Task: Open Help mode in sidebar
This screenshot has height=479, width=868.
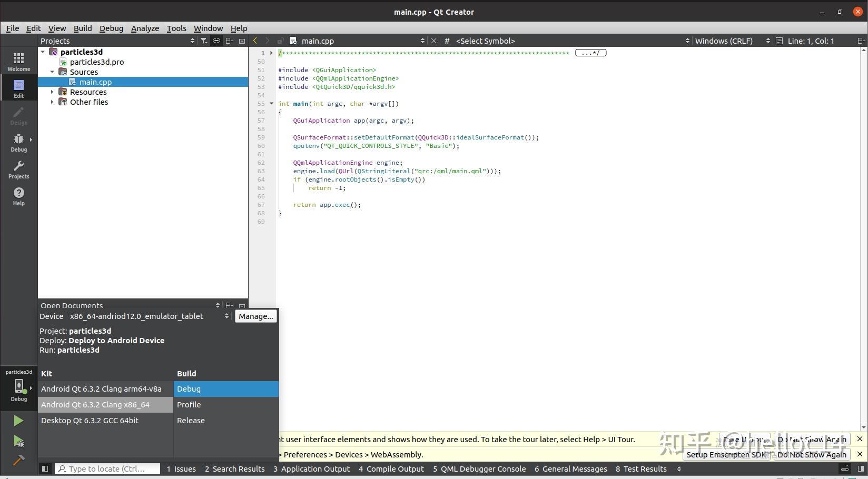Action: [x=18, y=196]
